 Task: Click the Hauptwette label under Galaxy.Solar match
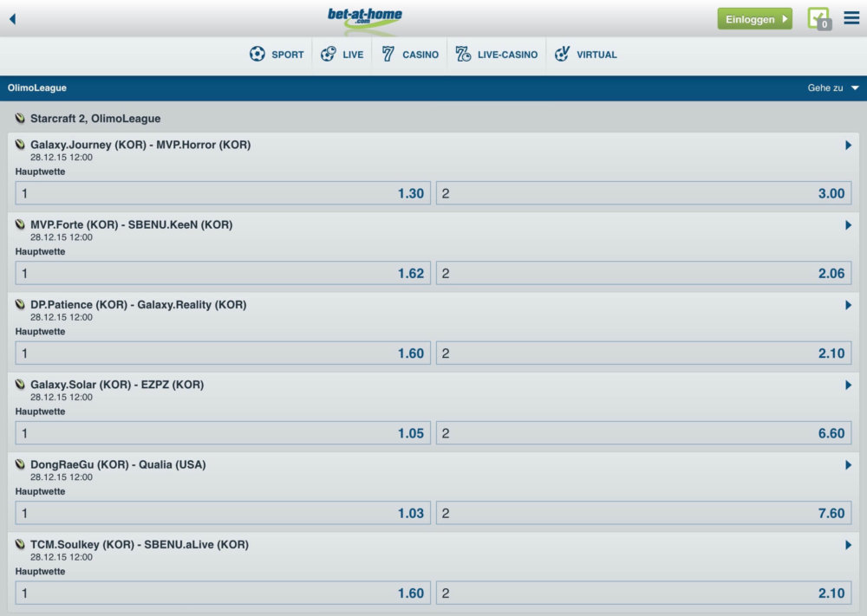coord(41,412)
